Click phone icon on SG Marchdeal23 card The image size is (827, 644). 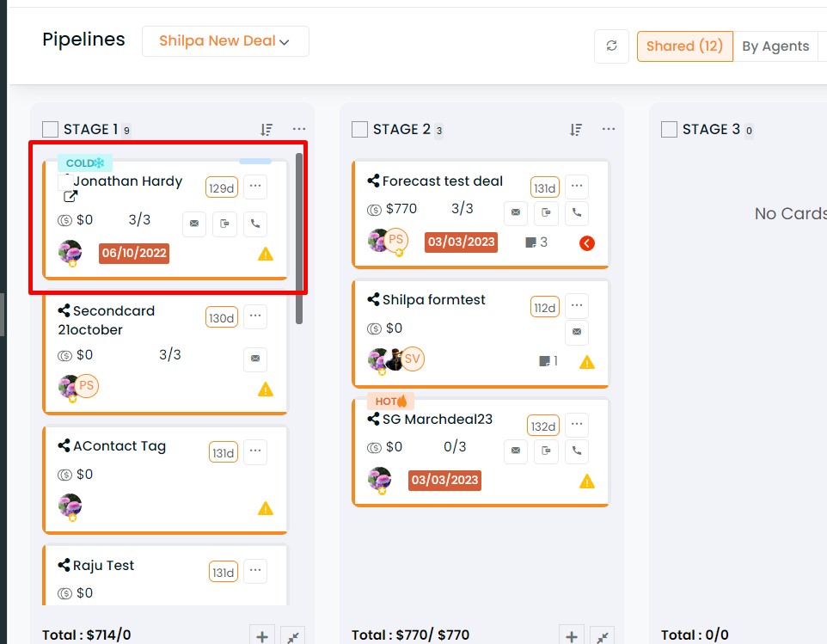[577, 451]
